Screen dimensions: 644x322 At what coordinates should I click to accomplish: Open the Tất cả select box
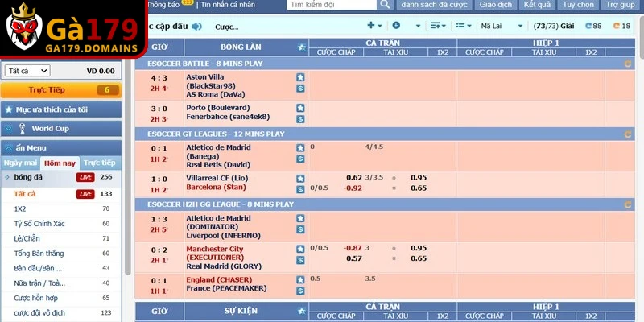coord(27,71)
